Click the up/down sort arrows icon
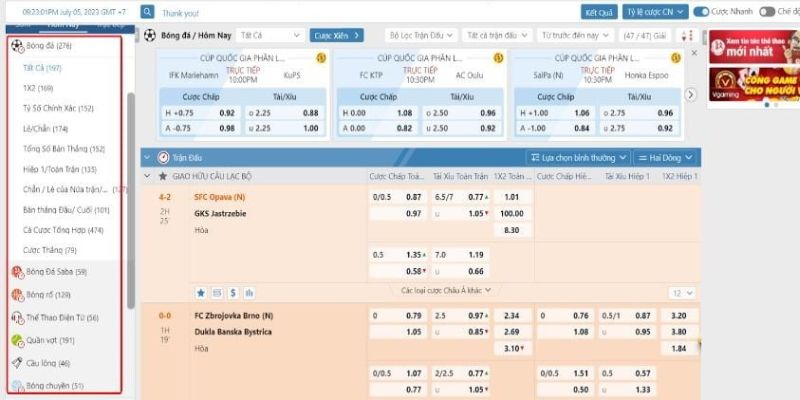The image size is (800, 400). click(x=687, y=35)
